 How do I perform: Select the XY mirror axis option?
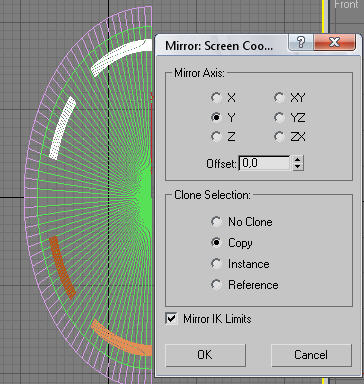pos(279,98)
